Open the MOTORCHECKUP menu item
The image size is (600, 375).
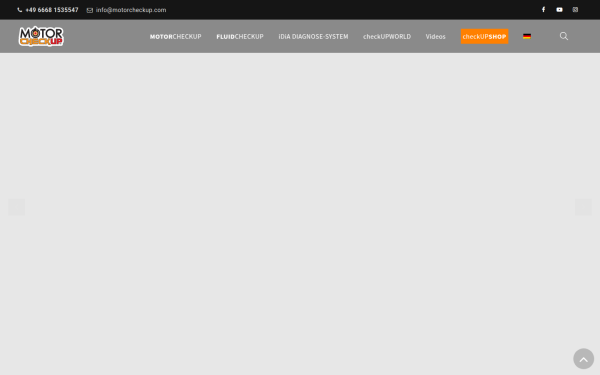click(x=176, y=37)
